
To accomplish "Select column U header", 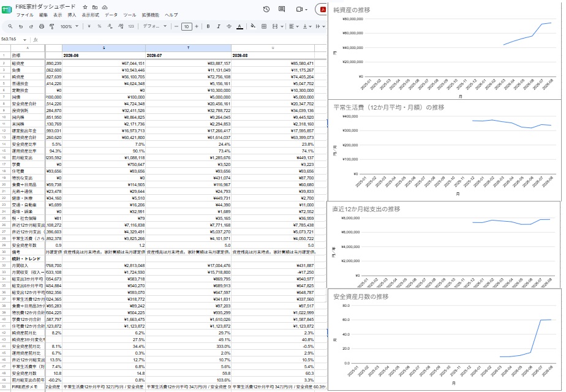I will click(273, 48).
